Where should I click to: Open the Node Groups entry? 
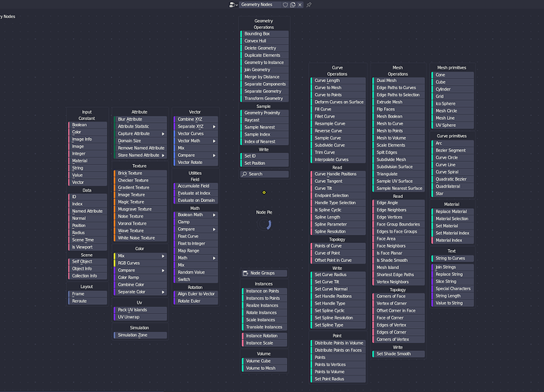[x=263, y=273]
